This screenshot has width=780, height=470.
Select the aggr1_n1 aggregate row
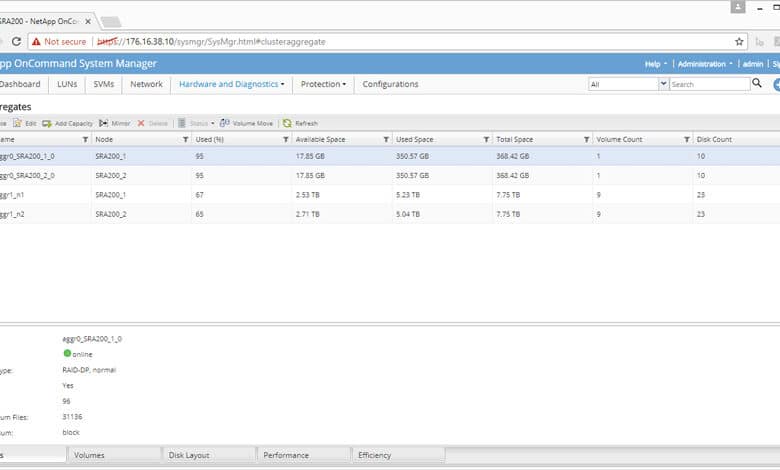coord(390,195)
